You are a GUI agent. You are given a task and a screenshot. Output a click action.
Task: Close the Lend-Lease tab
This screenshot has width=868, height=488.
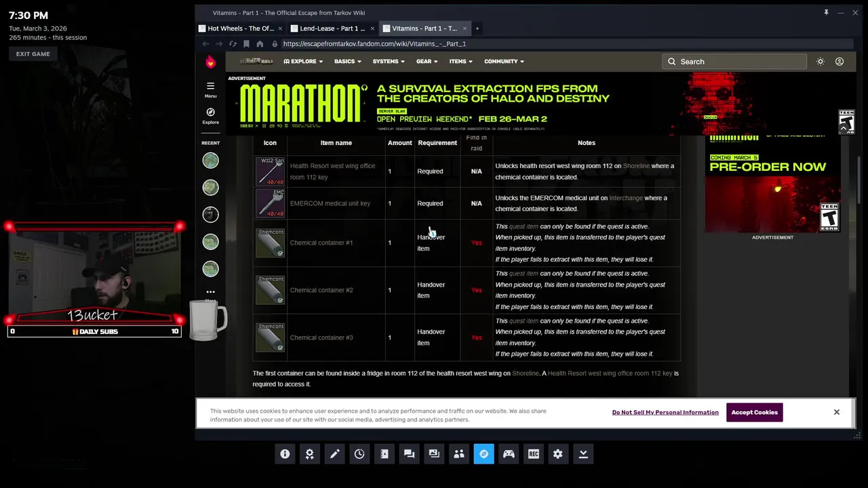372,28
